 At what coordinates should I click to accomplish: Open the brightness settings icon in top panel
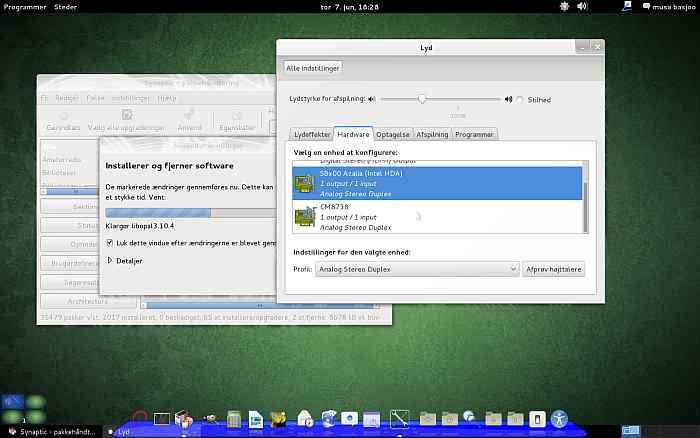click(564, 6)
